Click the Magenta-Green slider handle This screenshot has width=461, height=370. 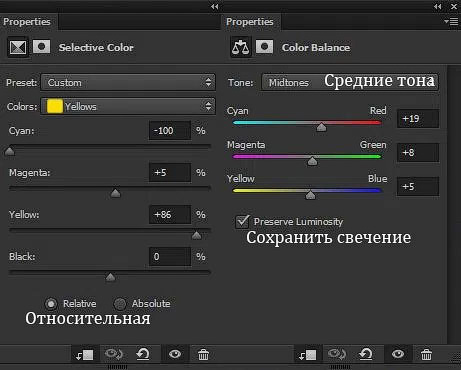click(312, 161)
